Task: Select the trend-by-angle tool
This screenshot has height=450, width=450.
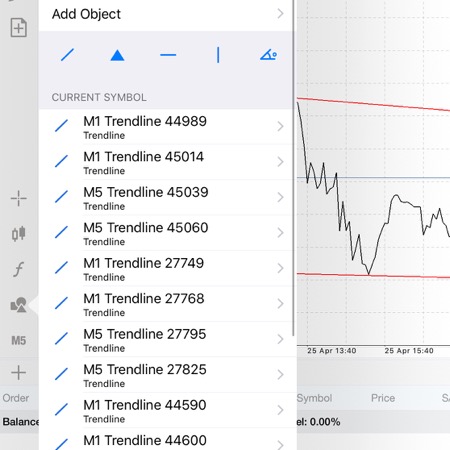Action: click(268, 55)
